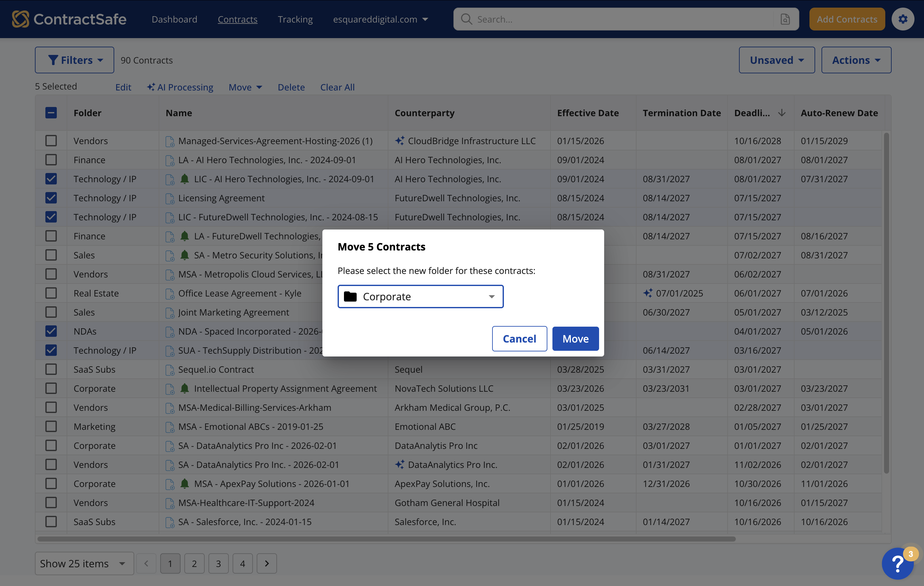Click document icon of MSA-Medical-Billing-Services-Arkham row
The height and width of the screenshot is (586, 924).
[x=170, y=408]
